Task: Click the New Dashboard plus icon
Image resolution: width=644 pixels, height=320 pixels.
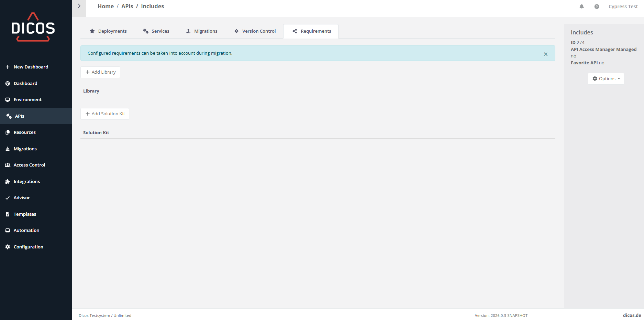Action: (8, 67)
